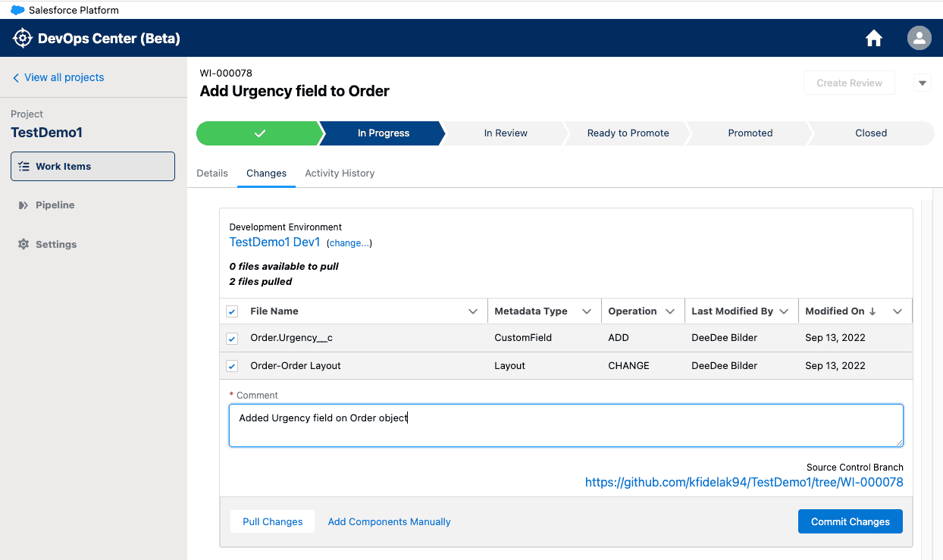Click the (change...) environment link
This screenshot has height=560, width=943.
click(x=349, y=243)
